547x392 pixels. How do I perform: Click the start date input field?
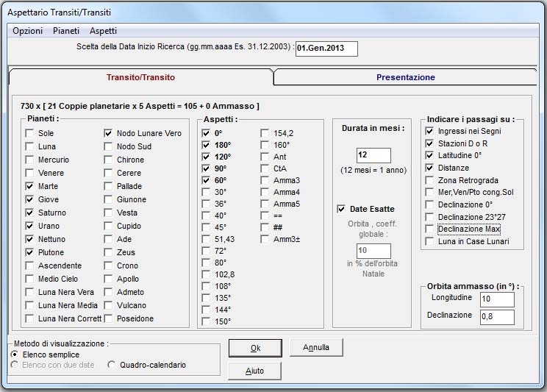coord(326,49)
